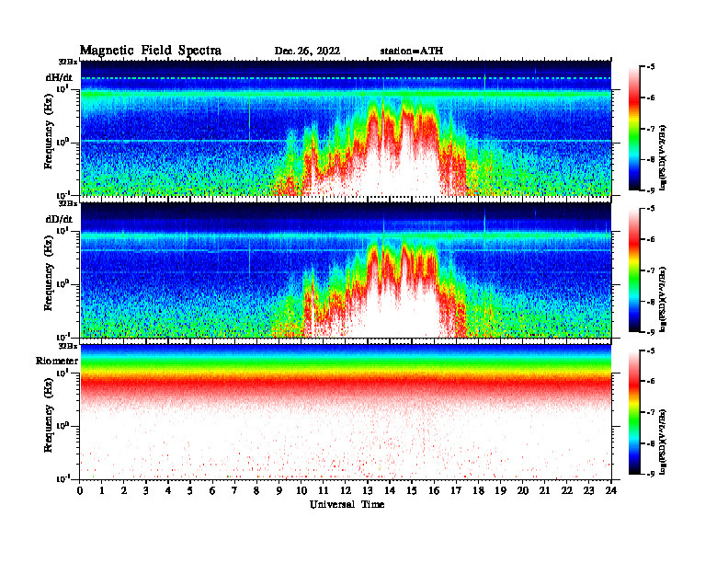Click hour tick label "6" on the time axis
This screenshot has width=728, height=563.
212,491
